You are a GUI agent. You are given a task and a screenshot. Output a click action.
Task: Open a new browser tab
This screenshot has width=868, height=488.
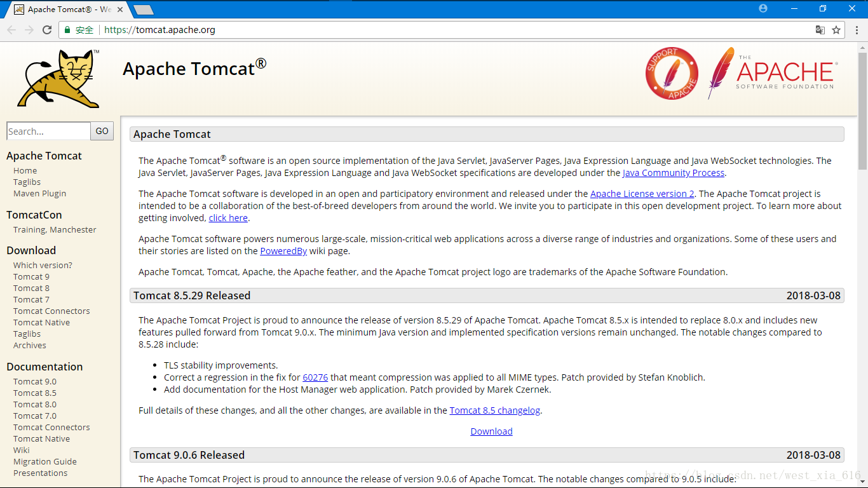[144, 10]
